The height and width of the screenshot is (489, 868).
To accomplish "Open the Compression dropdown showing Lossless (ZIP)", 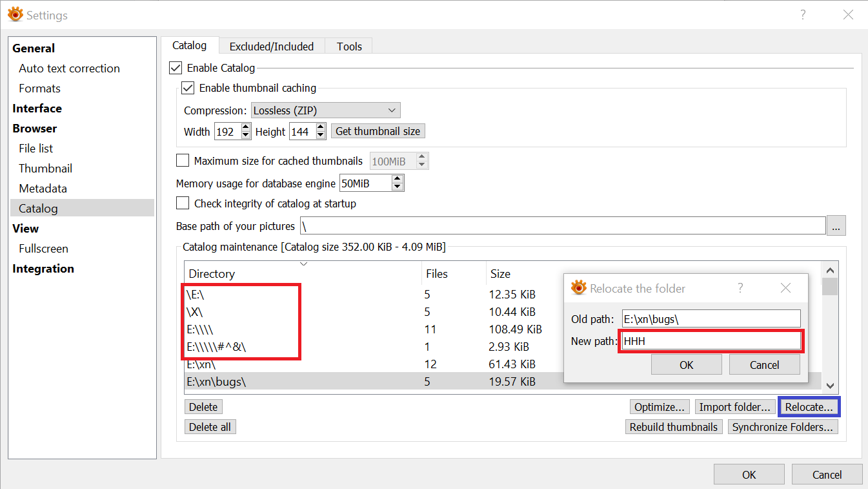I will click(325, 110).
